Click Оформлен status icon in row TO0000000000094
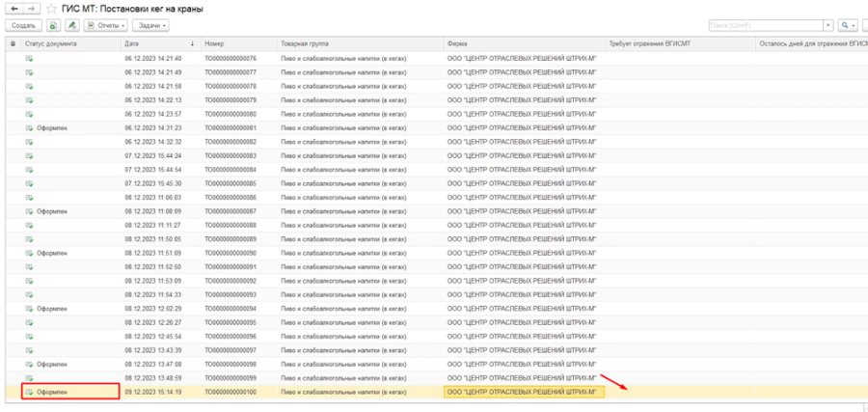This screenshot has width=868, height=412. click(x=29, y=309)
